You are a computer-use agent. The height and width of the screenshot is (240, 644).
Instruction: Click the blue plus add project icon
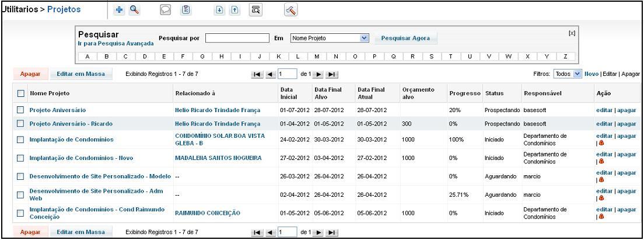coord(120,11)
